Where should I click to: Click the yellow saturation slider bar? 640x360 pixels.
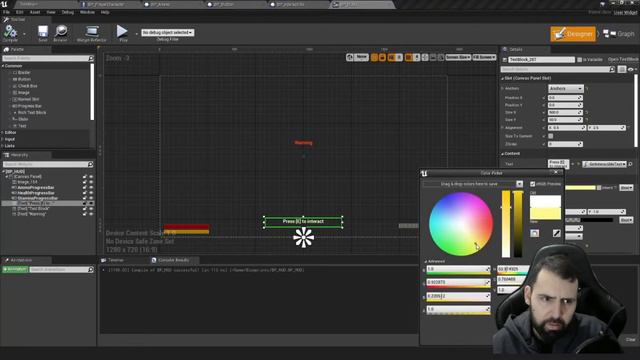tap(506, 224)
